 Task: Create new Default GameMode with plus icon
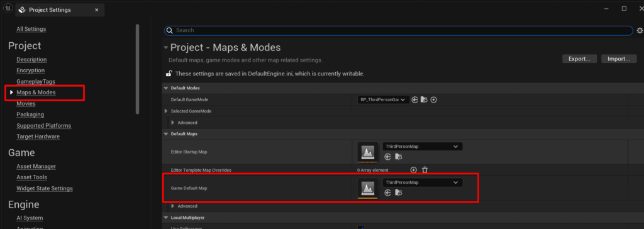pyautogui.click(x=433, y=100)
